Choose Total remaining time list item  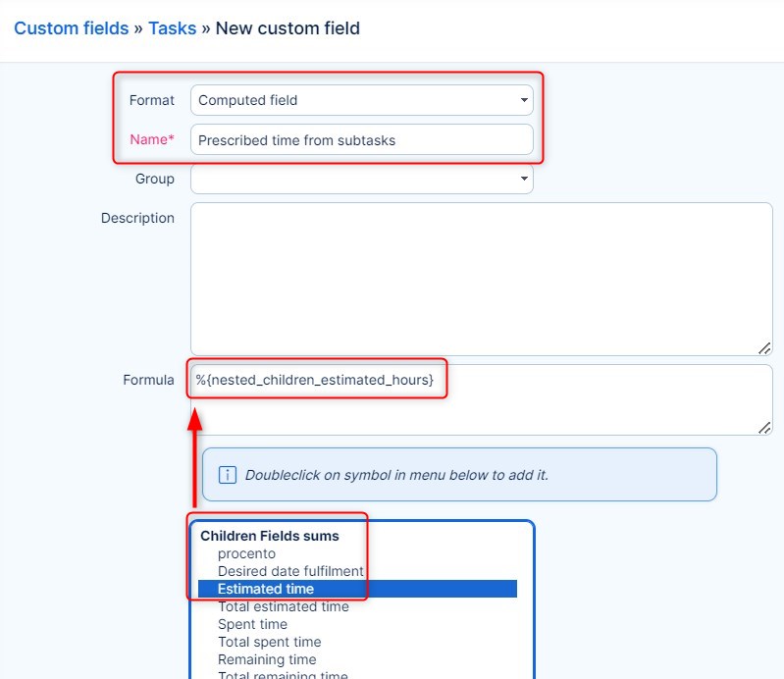(283, 675)
